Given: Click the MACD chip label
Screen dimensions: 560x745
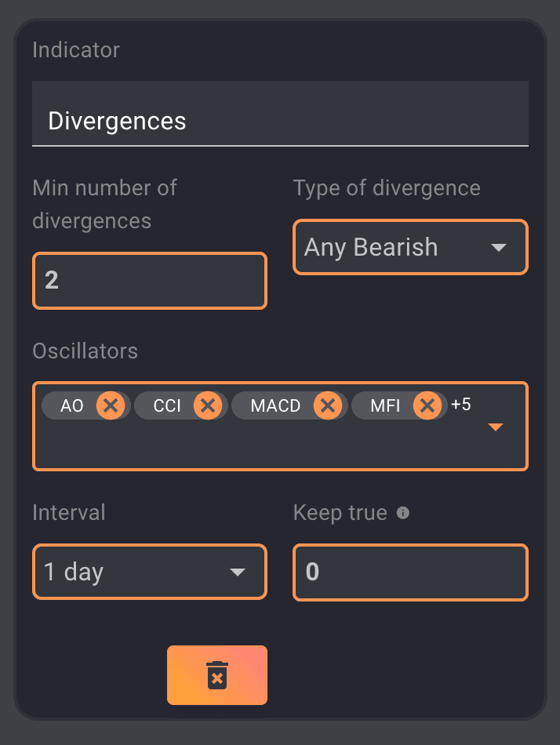Looking at the screenshot, I should point(275,406).
